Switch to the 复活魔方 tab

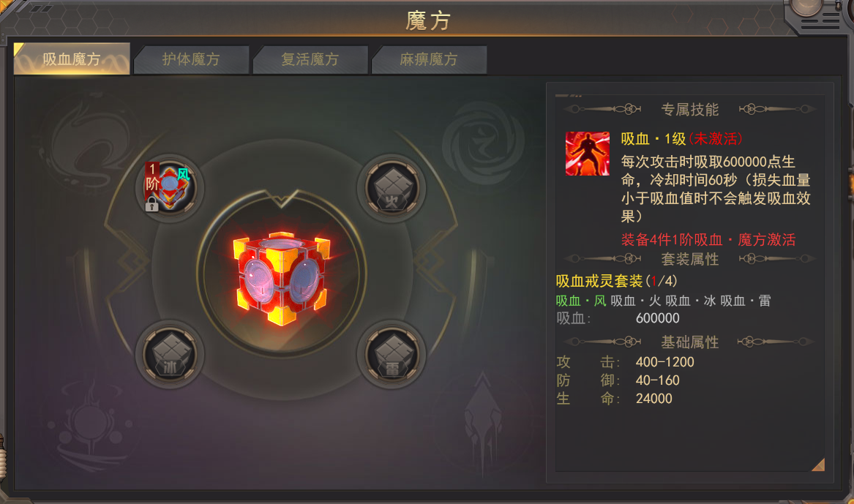pyautogui.click(x=310, y=59)
